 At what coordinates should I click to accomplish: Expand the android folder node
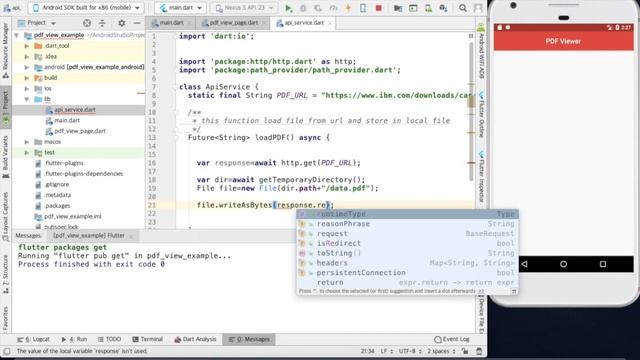pos(27,67)
